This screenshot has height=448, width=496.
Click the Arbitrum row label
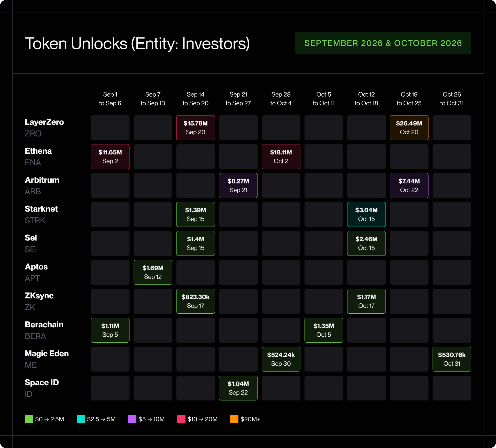tap(42, 180)
